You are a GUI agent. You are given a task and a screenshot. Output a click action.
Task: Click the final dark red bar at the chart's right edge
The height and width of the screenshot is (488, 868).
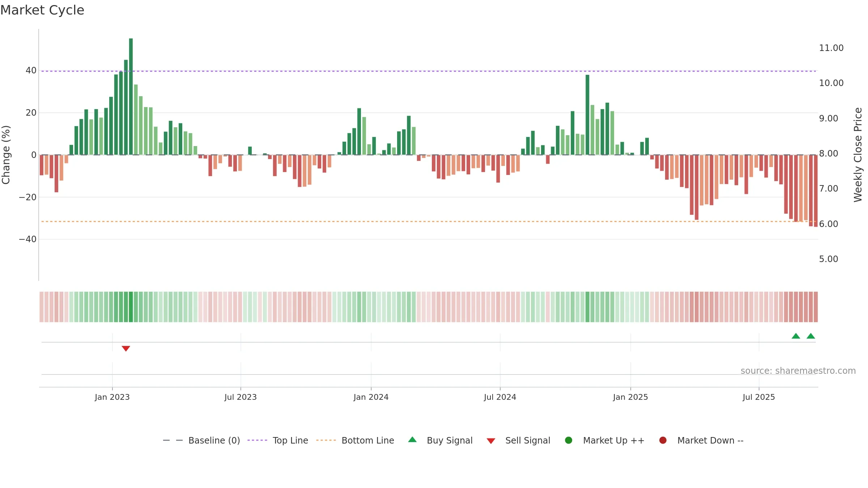[816, 191]
